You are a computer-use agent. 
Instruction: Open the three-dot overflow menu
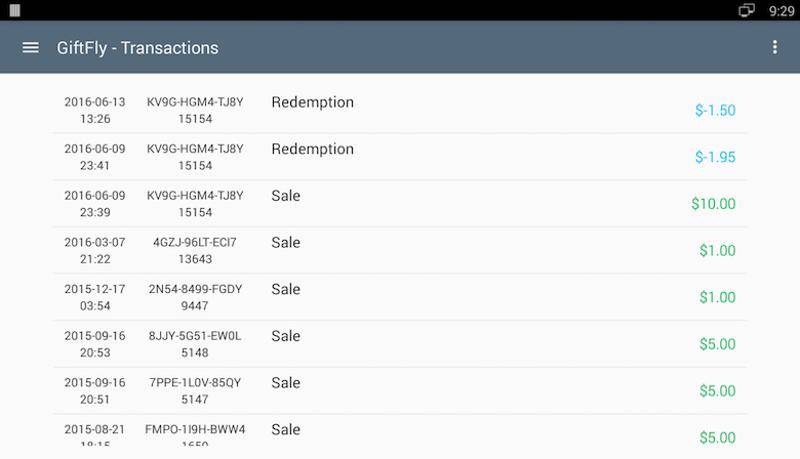774,47
